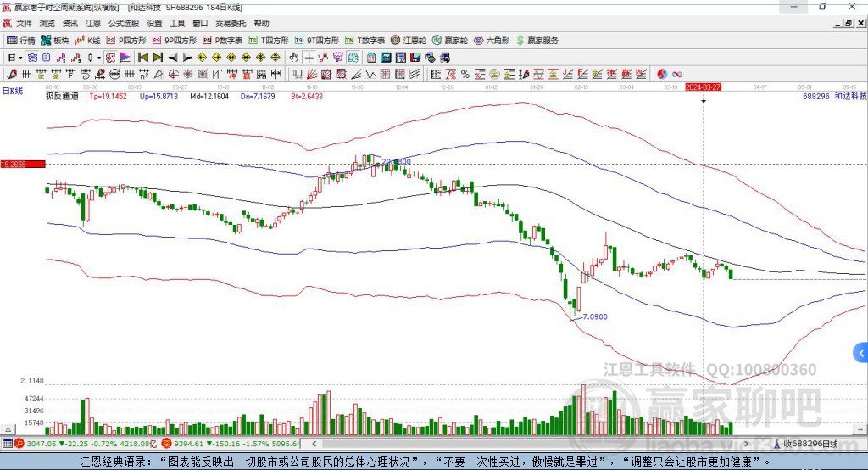This screenshot has width=868, height=470.
Task: Open the 江恩 menu
Action: (93, 23)
